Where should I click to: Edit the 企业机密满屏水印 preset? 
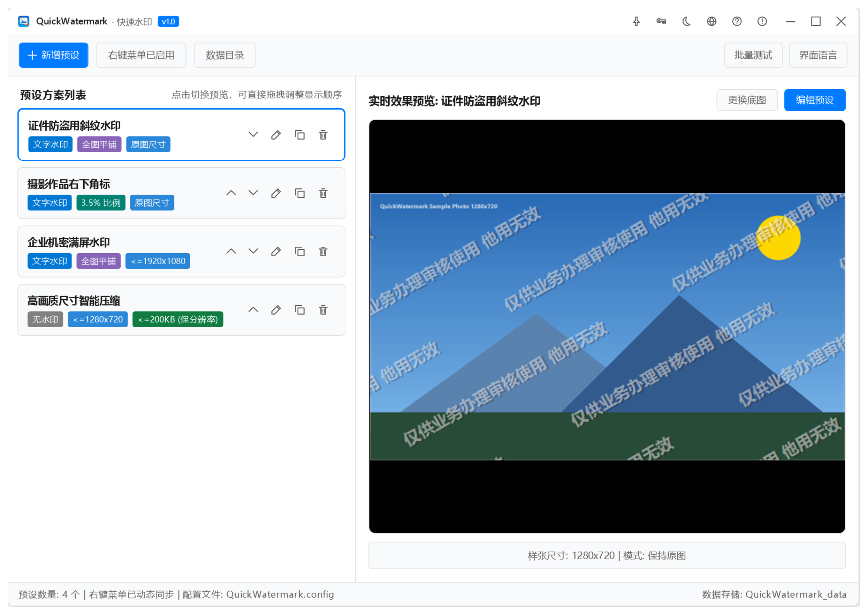[x=276, y=252]
